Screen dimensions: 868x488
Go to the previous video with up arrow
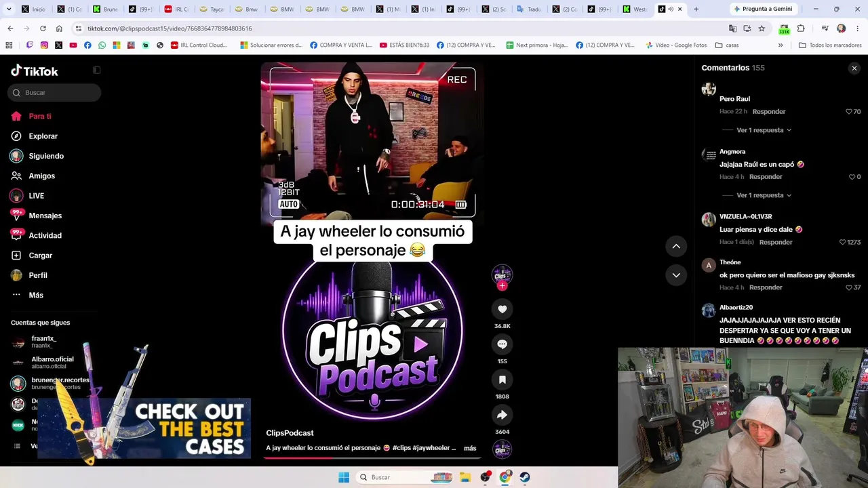676,246
